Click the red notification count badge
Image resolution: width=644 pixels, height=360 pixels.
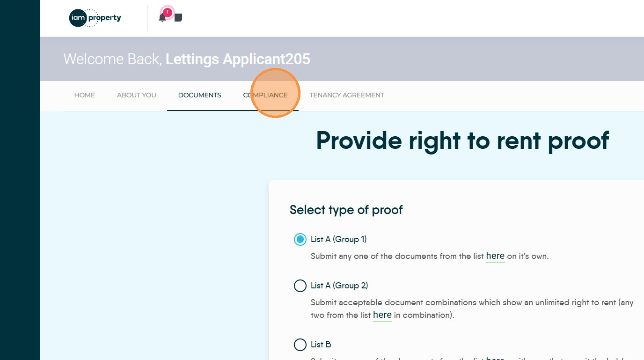[167, 12]
